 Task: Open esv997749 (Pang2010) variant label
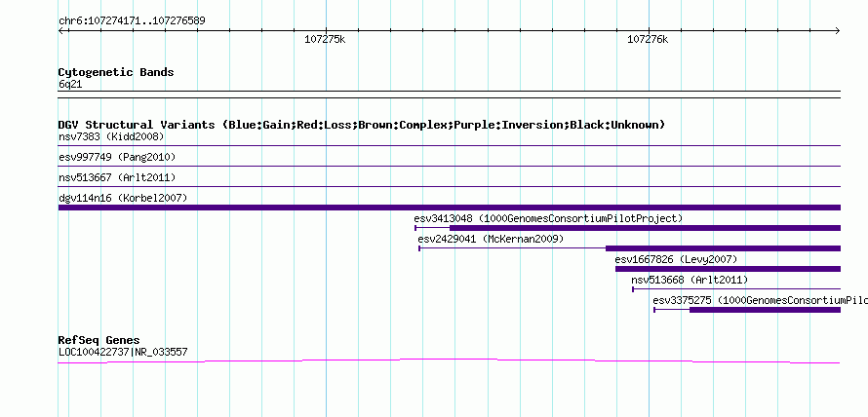click(117, 157)
